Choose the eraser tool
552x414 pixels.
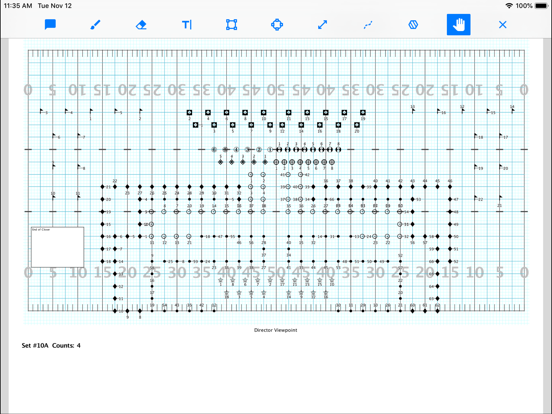141,25
